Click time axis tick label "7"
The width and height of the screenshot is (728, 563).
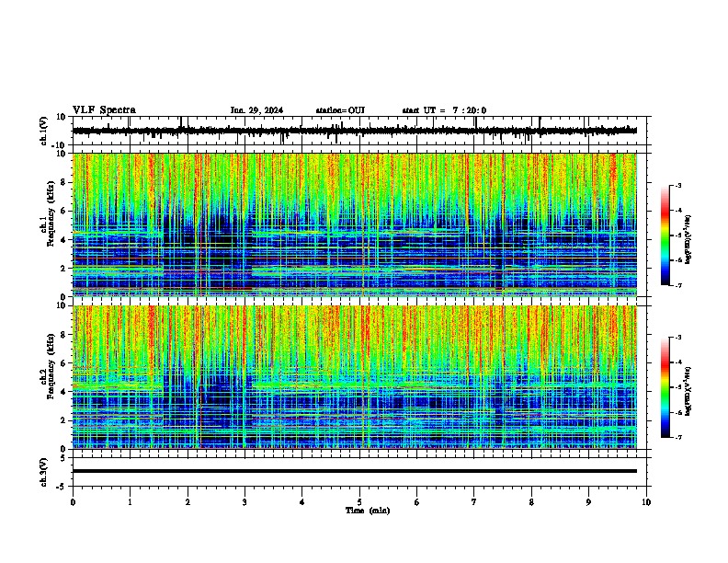tap(474, 502)
